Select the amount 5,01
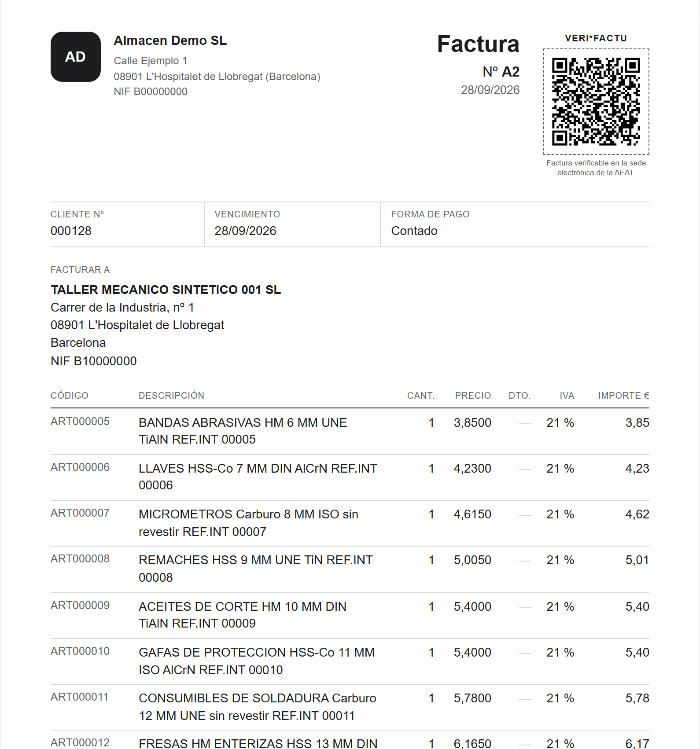700x749 pixels. click(x=637, y=560)
